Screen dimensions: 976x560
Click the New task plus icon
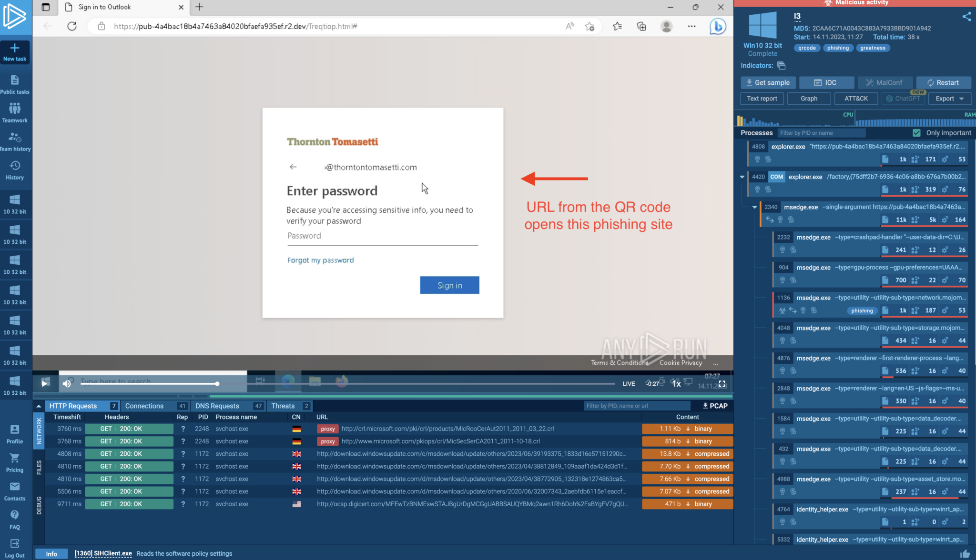[x=15, y=48]
